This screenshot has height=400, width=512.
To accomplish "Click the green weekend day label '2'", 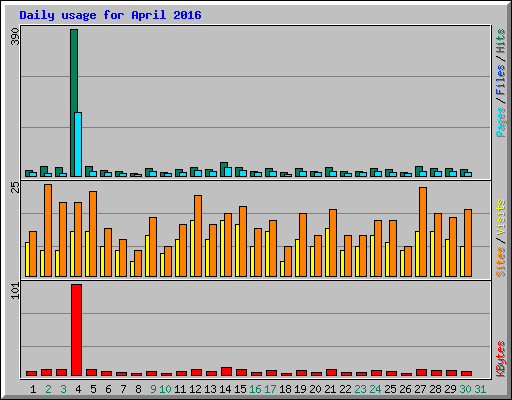I will coord(48,389).
